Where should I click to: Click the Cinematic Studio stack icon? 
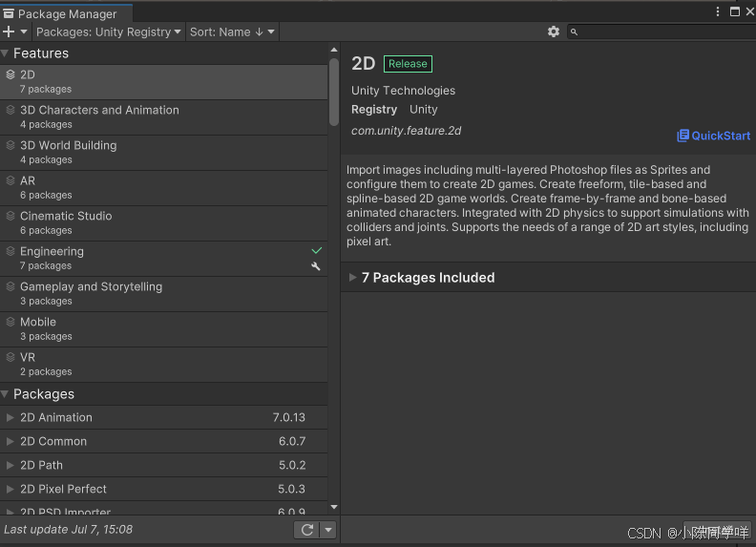coord(10,216)
